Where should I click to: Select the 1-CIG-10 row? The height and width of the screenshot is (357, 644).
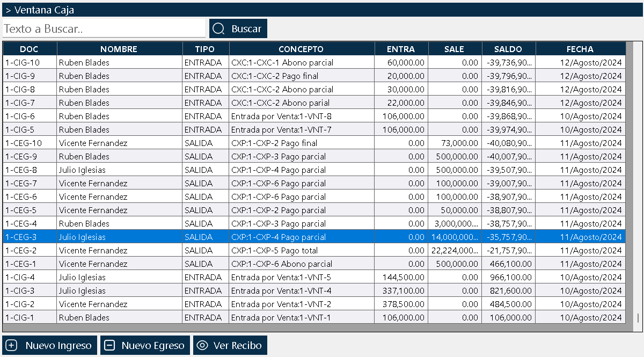tap(314, 62)
